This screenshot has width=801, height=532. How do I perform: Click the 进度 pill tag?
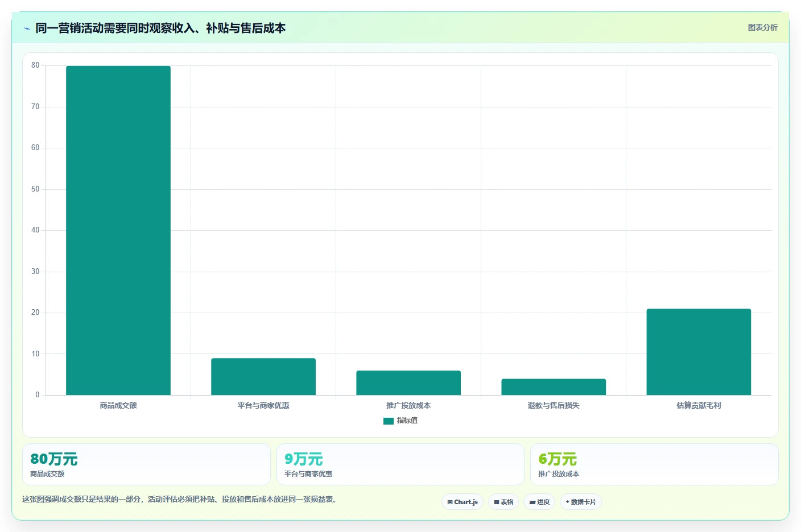pos(539,502)
